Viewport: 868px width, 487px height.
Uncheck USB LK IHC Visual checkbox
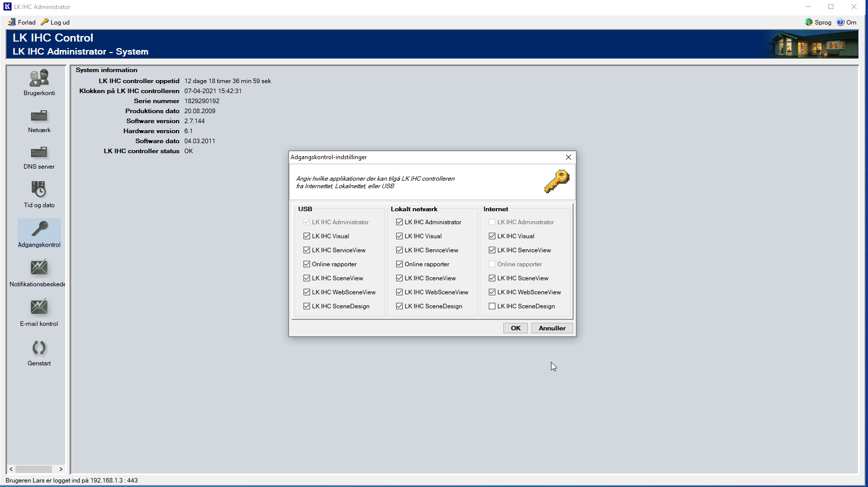(x=307, y=236)
